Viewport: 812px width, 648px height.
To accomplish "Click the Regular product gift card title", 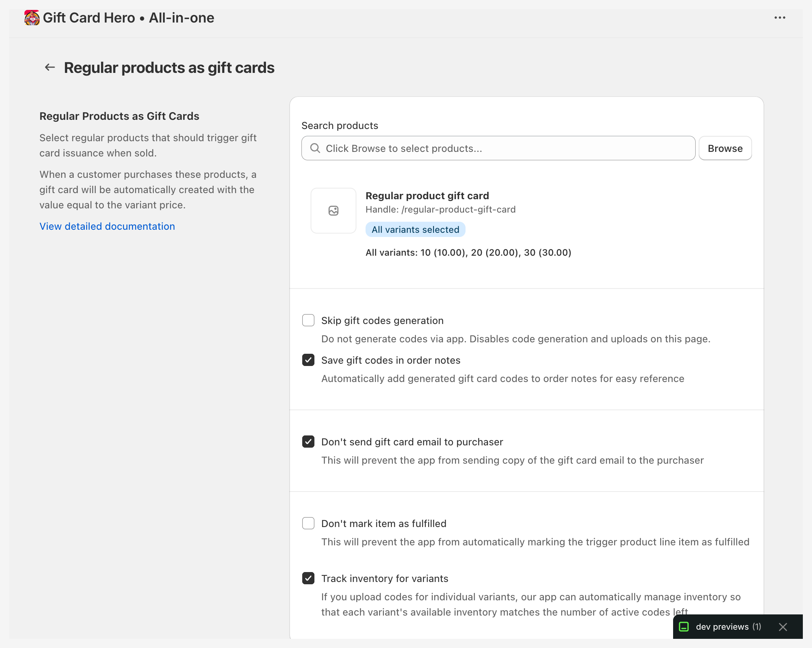I will [x=427, y=196].
